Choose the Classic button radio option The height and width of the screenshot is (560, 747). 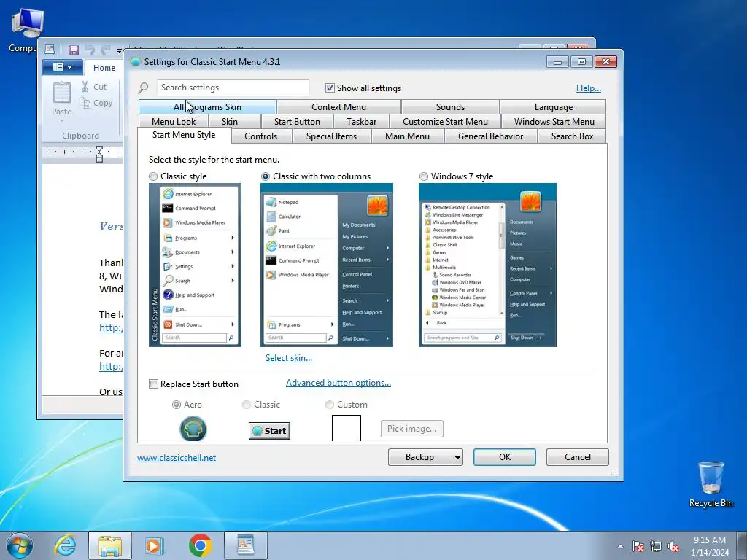point(247,405)
